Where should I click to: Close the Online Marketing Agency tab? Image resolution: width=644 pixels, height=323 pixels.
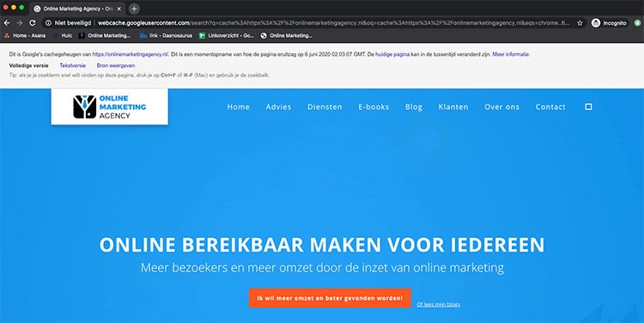coord(119,9)
